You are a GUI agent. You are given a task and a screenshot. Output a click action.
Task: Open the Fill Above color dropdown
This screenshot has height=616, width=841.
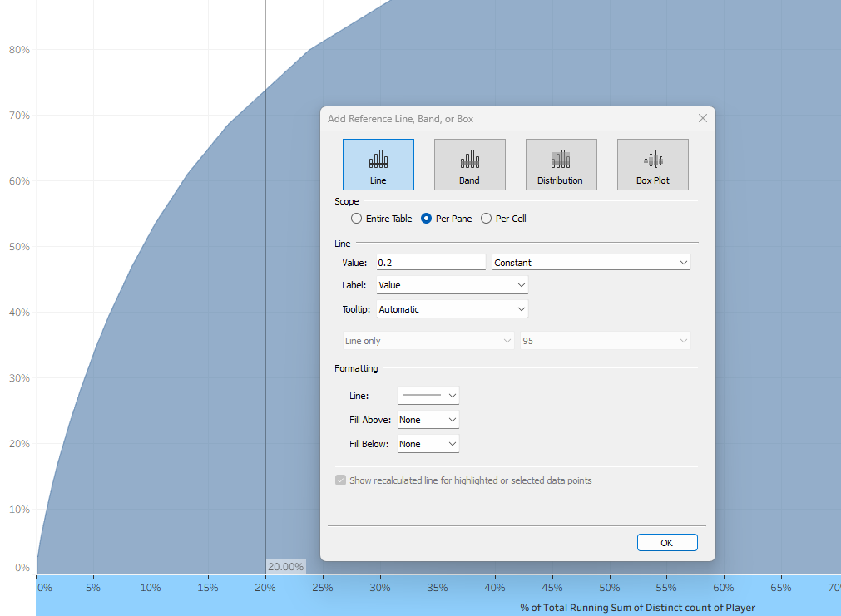click(x=428, y=419)
